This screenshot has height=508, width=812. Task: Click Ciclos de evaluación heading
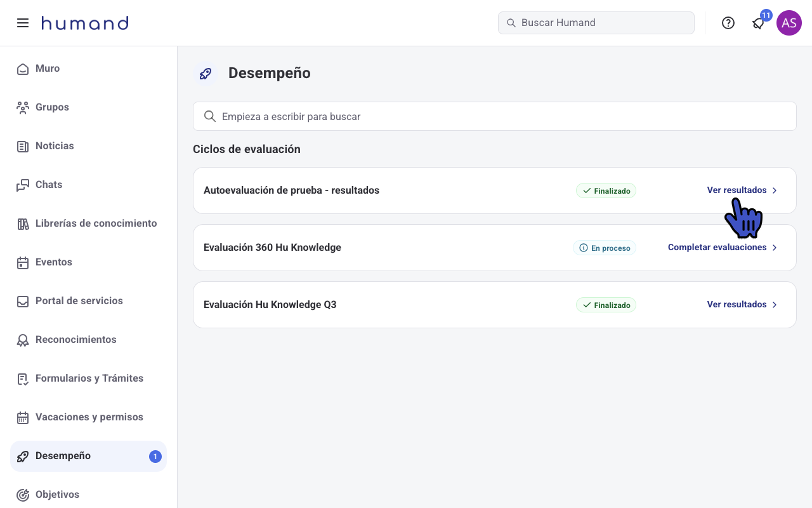(x=247, y=149)
